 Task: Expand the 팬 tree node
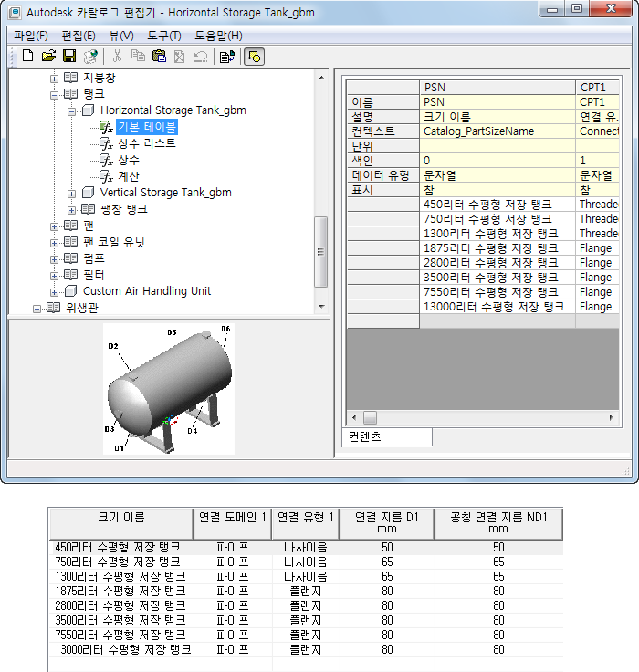tap(54, 226)
